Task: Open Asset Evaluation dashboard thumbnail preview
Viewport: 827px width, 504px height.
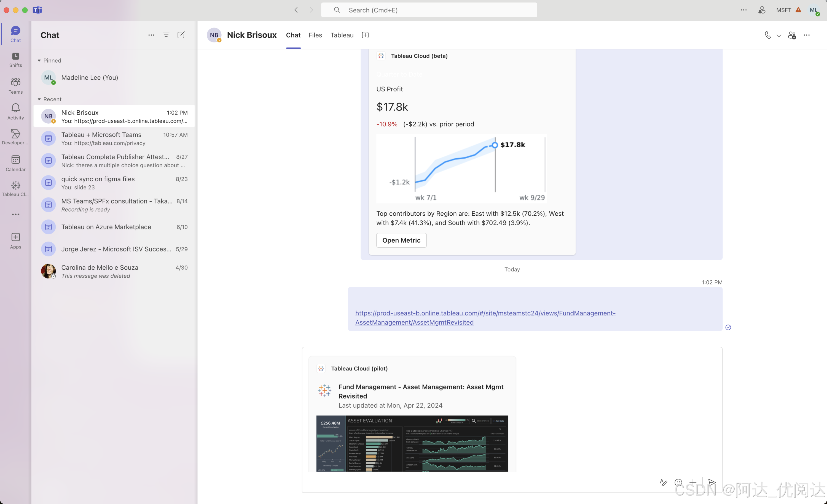Action: 412,443
